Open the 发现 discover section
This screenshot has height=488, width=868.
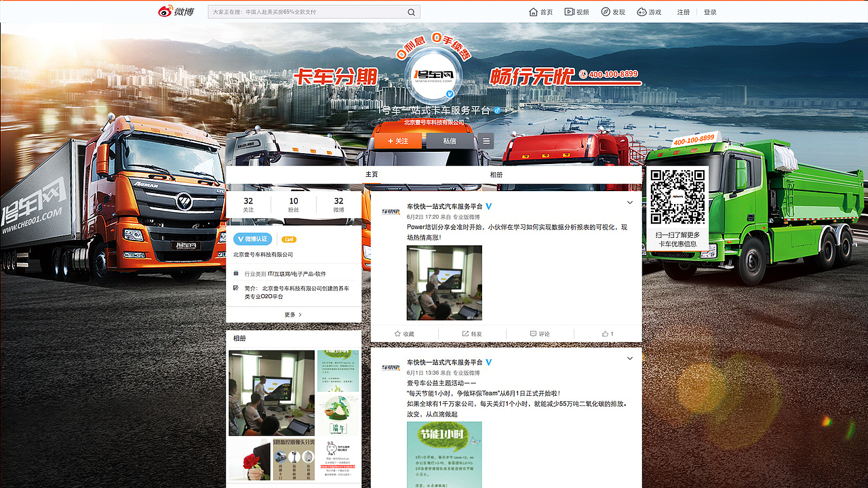click(613, 12)
